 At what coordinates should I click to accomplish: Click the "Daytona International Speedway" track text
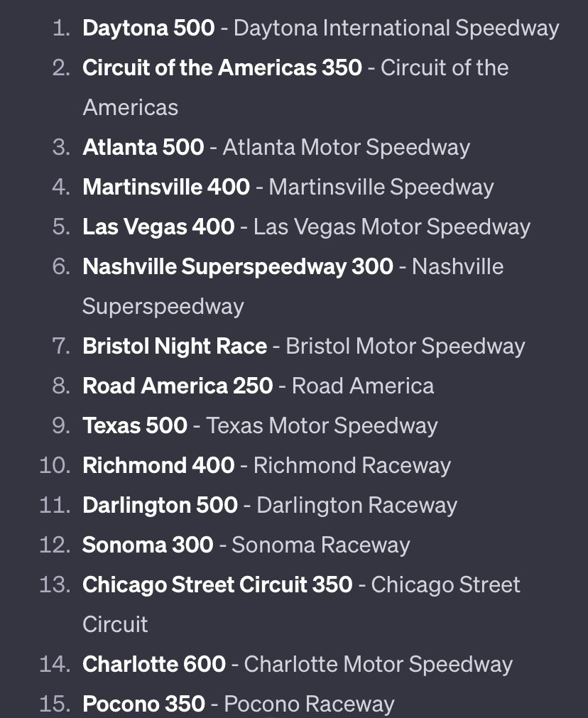(x=396, y=28)
